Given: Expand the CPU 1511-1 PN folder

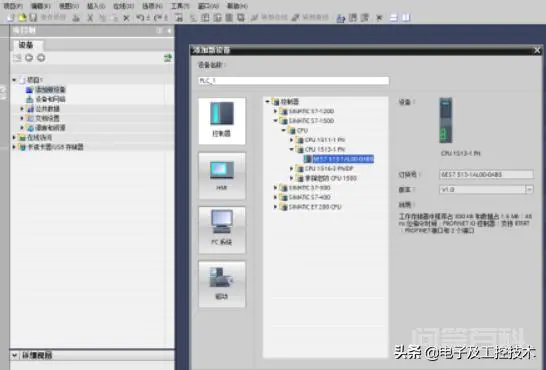Looking at the screenshot, I should pyautogui.click(x=292, y=140).
